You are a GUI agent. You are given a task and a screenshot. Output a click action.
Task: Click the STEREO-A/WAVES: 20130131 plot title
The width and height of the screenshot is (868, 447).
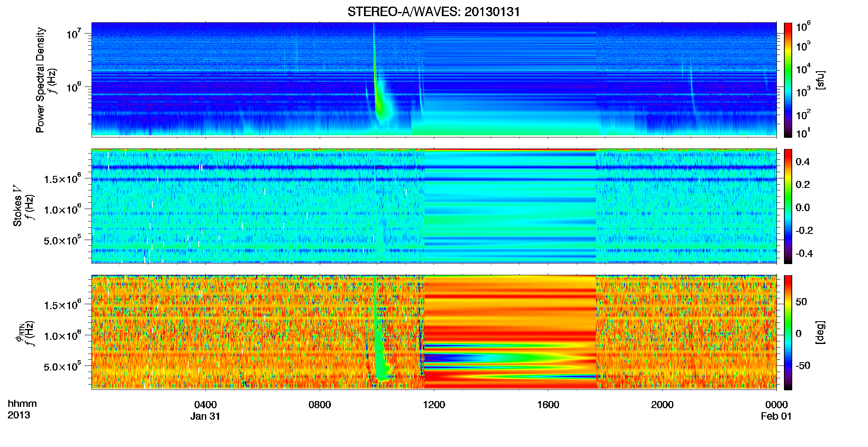(x=434, y=12)
